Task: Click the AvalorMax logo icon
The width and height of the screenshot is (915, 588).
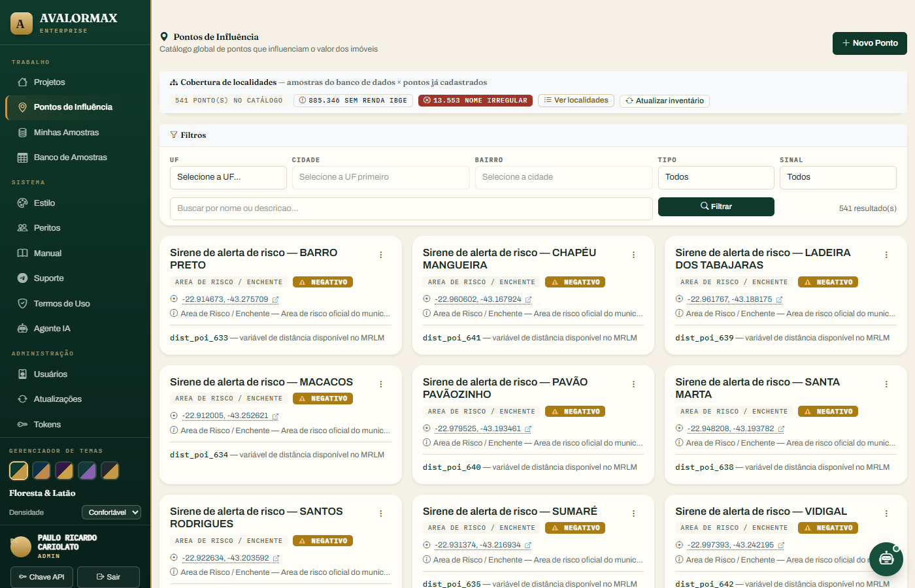Action: (21, 24)
